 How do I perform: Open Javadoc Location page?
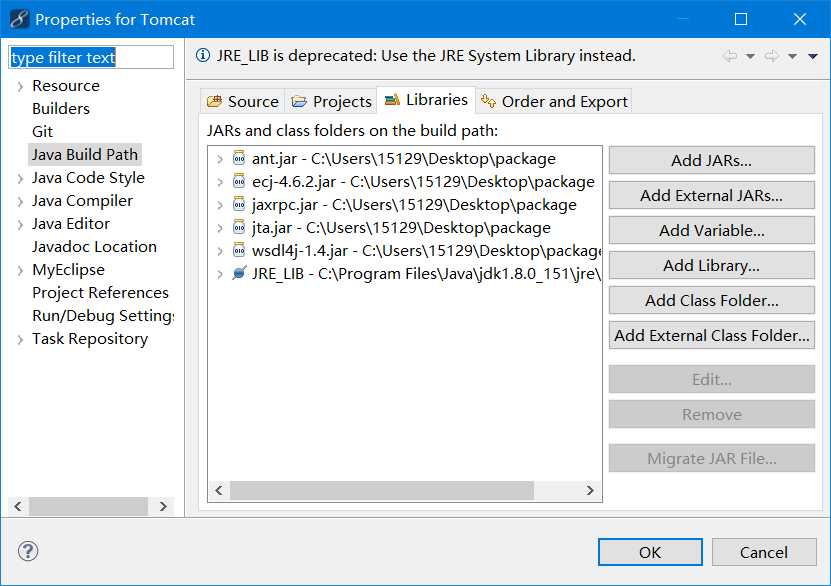tap(94, 246)
